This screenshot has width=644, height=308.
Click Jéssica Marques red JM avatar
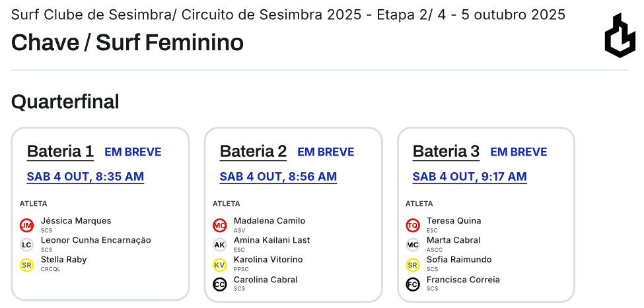26,226
